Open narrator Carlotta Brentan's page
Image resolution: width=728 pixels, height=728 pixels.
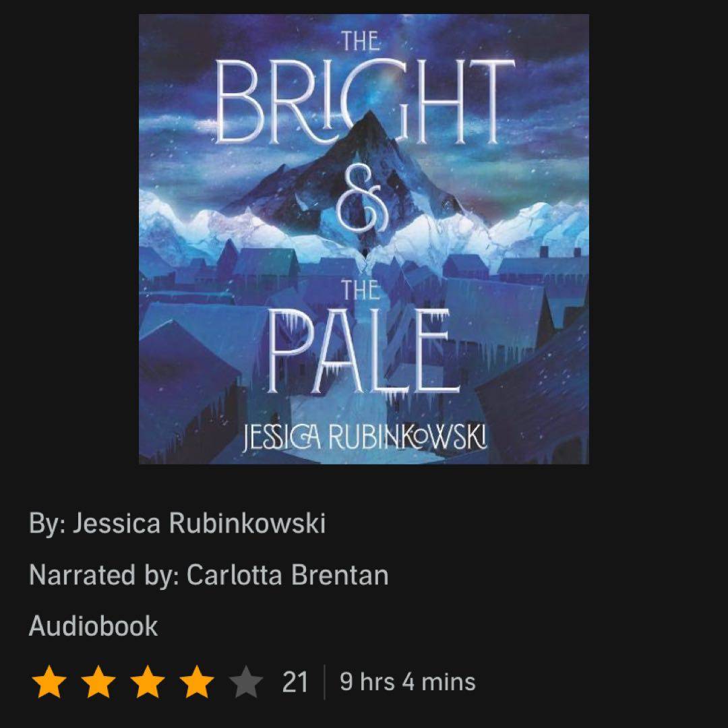[x=287, y=575]
